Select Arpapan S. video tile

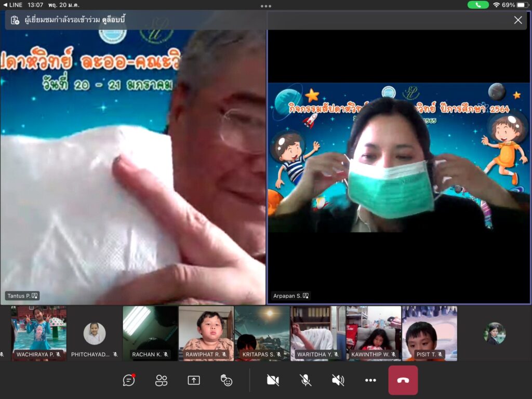(398, 166)
